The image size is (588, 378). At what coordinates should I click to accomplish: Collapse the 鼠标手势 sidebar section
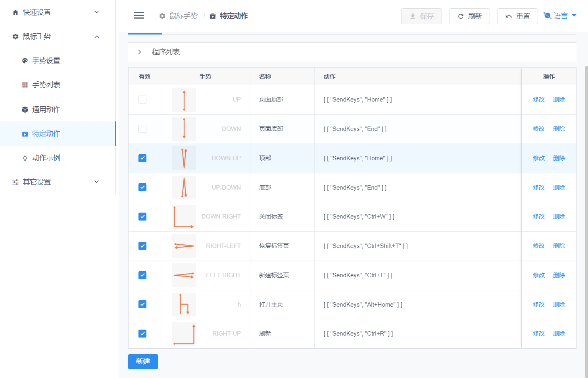tap(58, 36)
